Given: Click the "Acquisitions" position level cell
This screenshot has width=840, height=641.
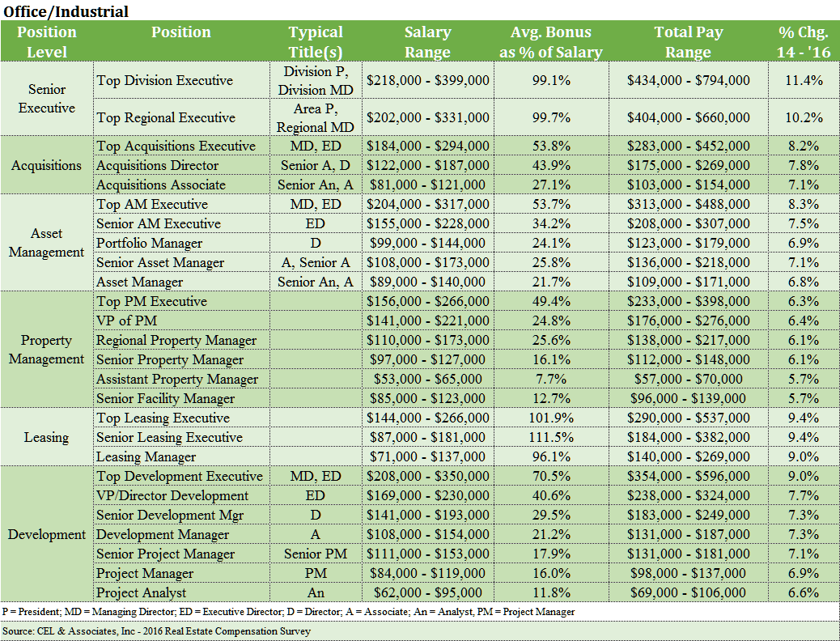Looking at the screenshot, I should 47,165.
